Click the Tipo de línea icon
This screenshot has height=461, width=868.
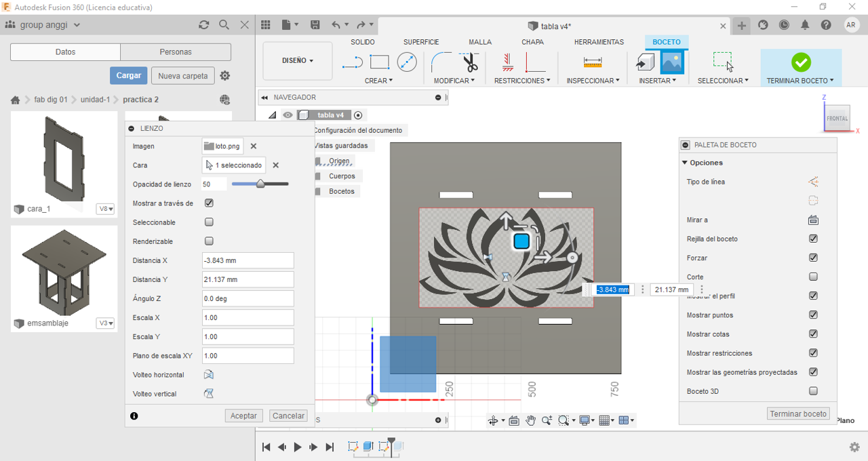[x=813, y=182]
